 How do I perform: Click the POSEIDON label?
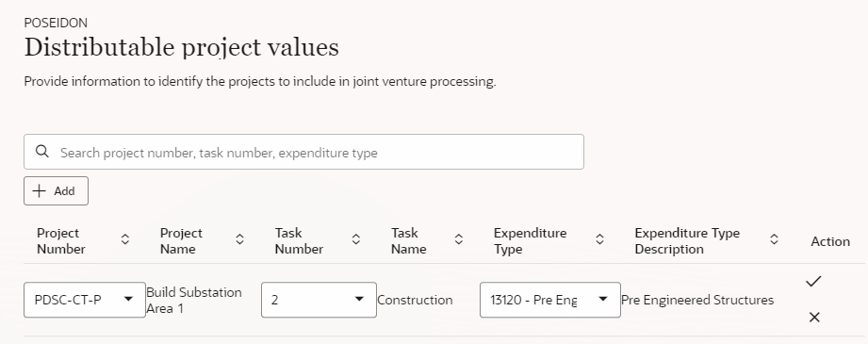(x=56, y=23)
